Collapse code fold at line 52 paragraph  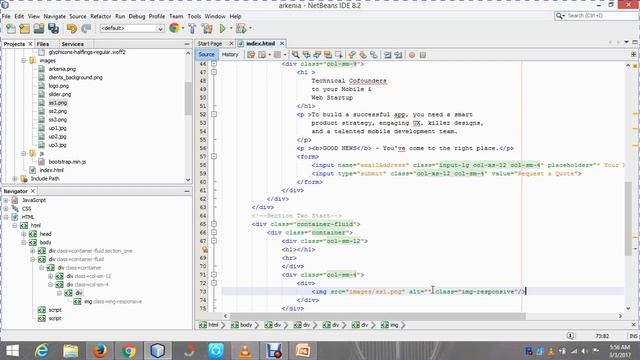click(x=213, y=114)
